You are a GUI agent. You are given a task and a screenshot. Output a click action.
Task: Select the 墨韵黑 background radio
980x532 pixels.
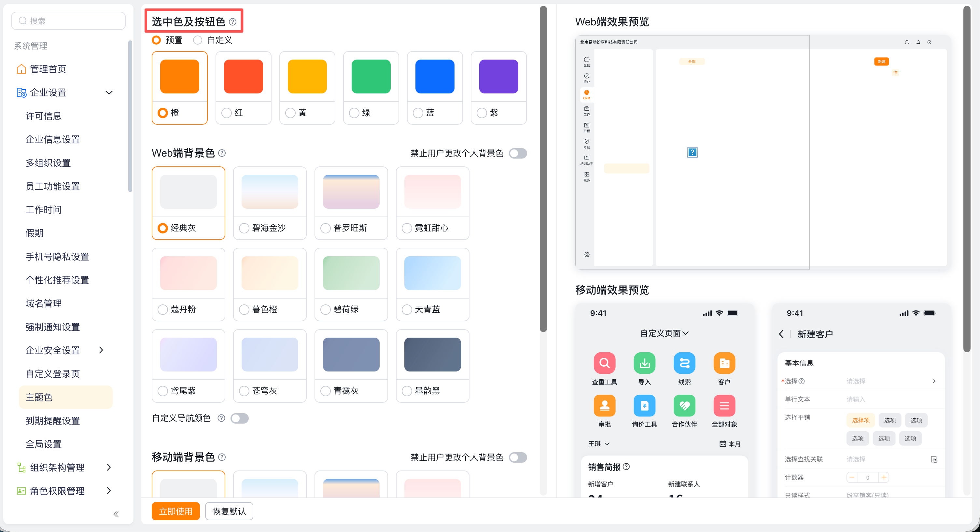(x=407, y=391)
